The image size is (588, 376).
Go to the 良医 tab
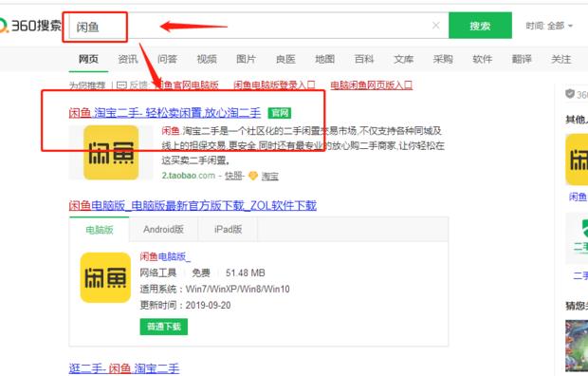285,59
